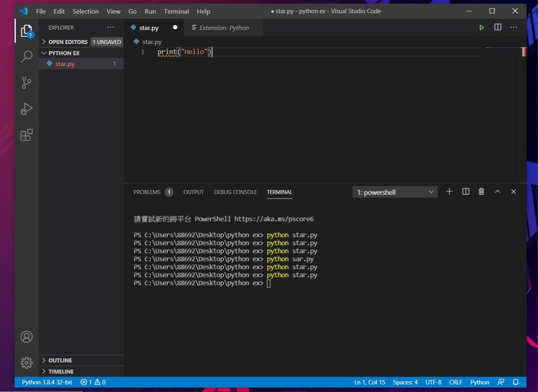Viewport: 538px width, 392px height.
Task: Switch to the Problems panel tab
Action: (147, 192)
